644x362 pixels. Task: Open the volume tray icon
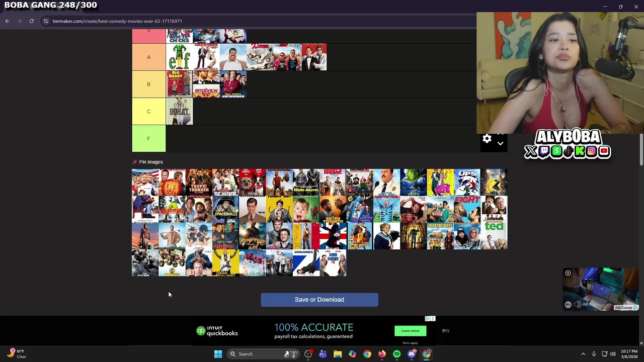(613, 354)
